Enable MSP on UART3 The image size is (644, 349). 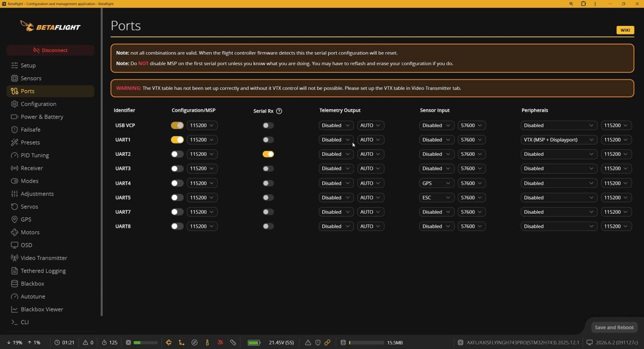177,169
